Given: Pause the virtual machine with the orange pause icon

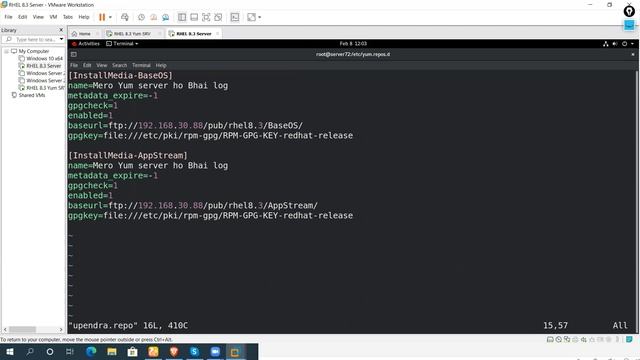Looking at the screenshot, I should coord(102,17).
